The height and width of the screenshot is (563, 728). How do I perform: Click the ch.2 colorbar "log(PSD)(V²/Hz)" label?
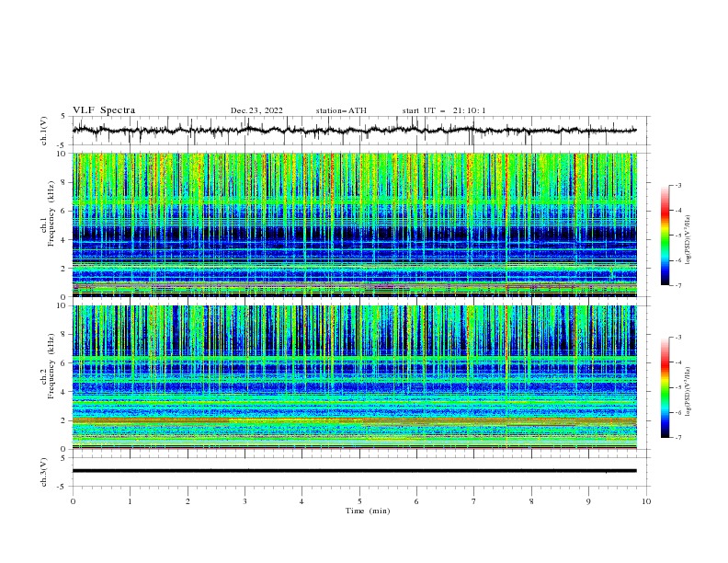[x=688, y=391]
